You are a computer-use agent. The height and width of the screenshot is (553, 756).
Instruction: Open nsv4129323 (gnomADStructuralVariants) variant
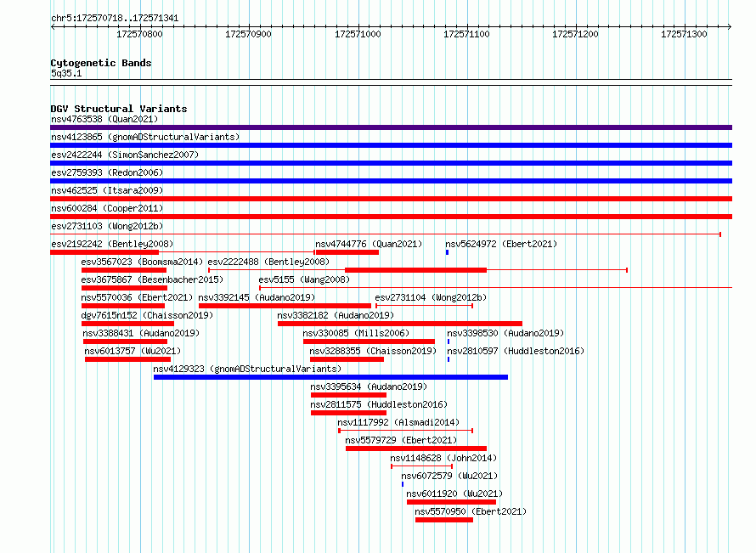[x=247, y=369]
